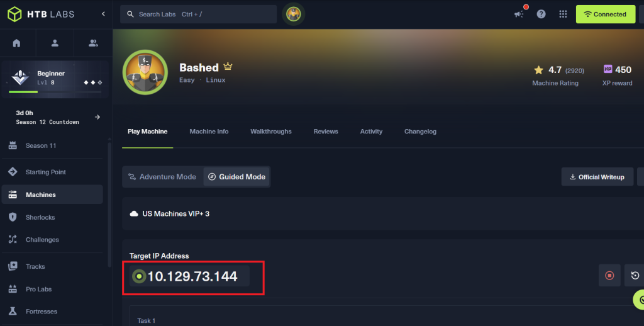644x326 pixels.
Task: Switch to the Walkthroughs tab
Action: click(x=271, y=132)
